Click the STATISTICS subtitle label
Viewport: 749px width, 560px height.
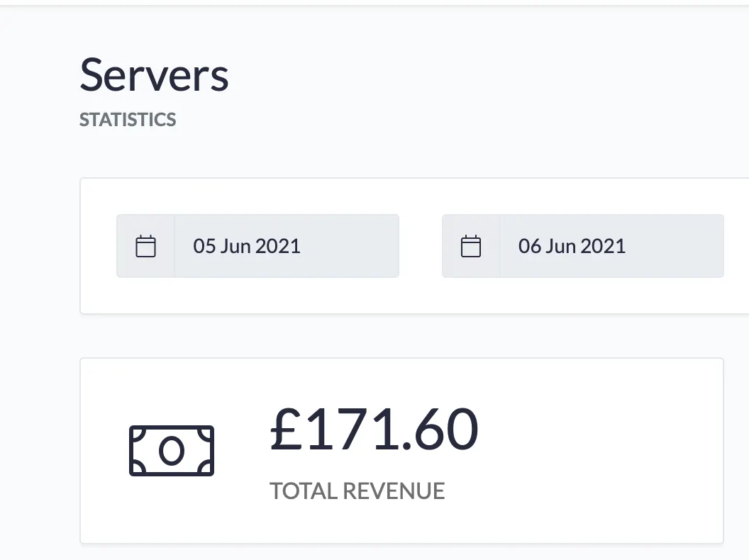tap(128, 119)
